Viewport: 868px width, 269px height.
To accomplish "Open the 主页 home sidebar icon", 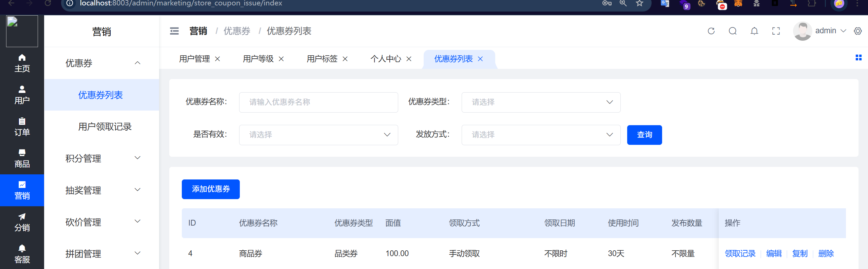I will [22, 63].
